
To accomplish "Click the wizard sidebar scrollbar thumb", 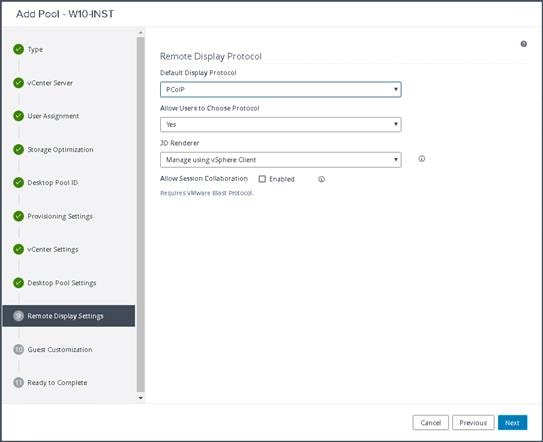I will pyautogui.click(x=140, y=215).
